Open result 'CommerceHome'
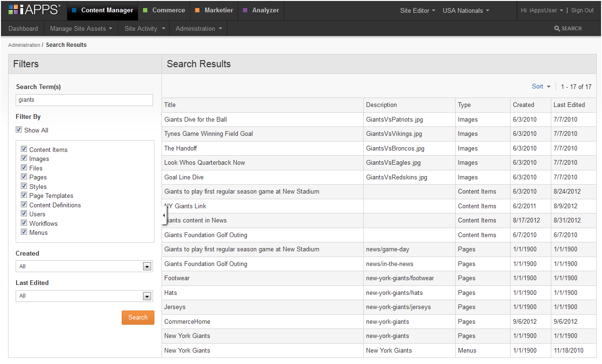Screen dimensions: 602x364 pos(187,322)
